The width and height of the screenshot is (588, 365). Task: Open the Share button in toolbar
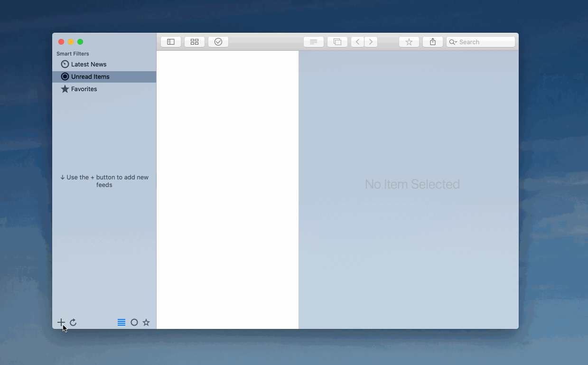coord(433,42)
